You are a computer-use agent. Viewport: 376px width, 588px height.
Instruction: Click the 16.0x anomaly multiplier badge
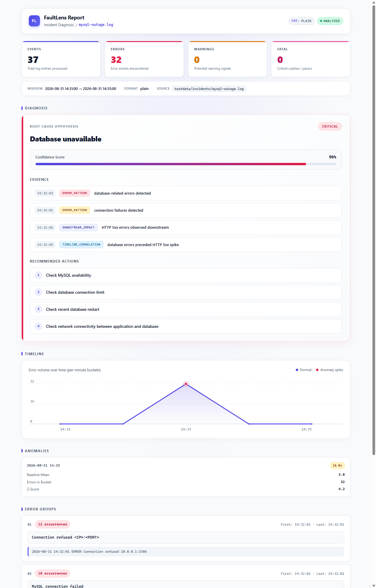tap(337, 465)
